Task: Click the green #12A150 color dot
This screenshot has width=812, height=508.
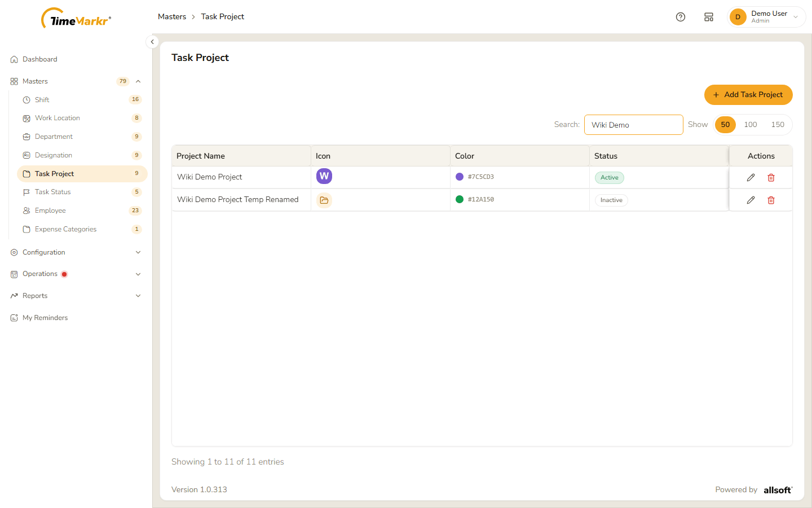Action: (x=460, y=199)
